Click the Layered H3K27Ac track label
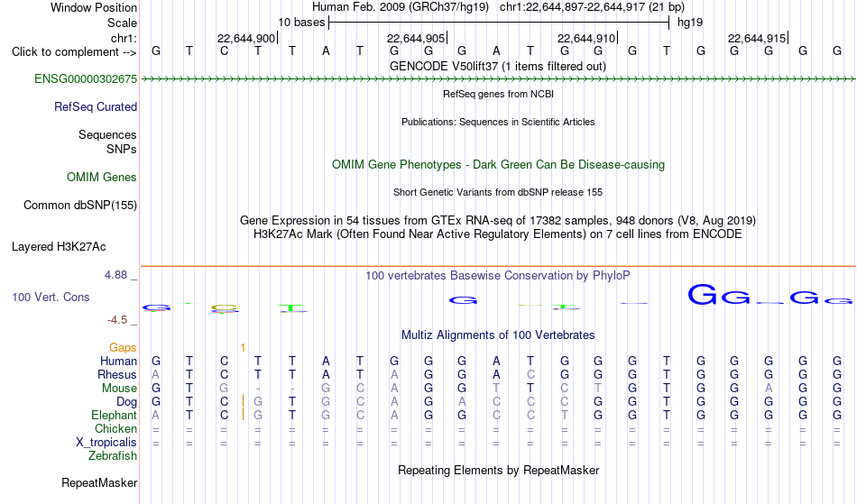The height and width of the screenshot is (504, 857). point(59,246)
